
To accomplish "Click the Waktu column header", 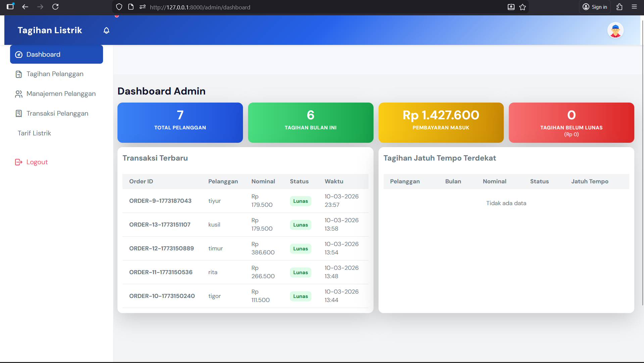I will [x=334, y=181].
